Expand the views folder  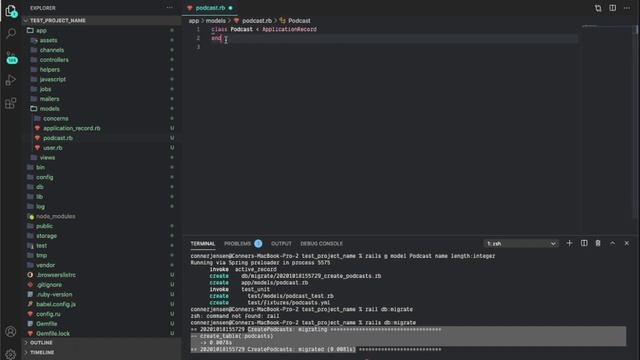point(47,158)
